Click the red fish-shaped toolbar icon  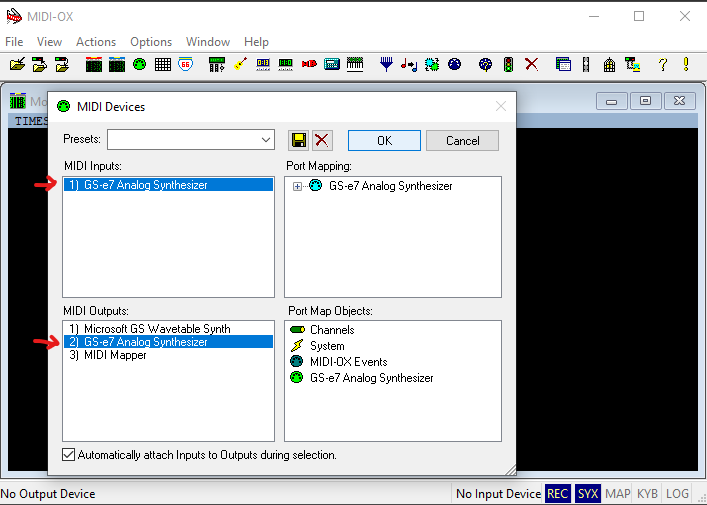coord(309,64)
